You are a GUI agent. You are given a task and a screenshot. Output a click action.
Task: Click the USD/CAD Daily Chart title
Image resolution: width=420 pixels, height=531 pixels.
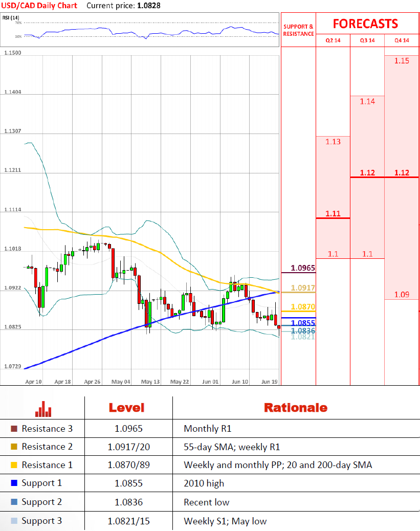click(x=39, y=6)
